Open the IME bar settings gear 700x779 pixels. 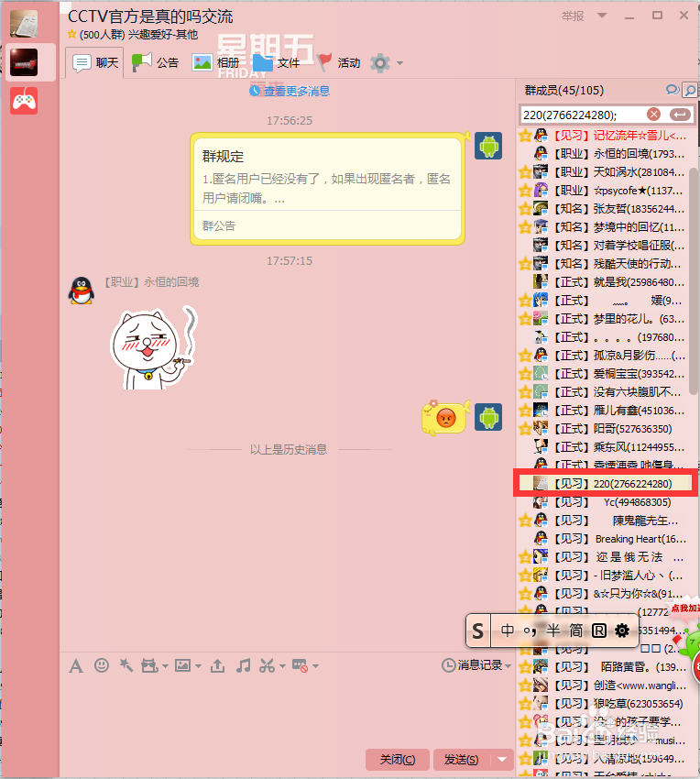click(x=622, y=631)
